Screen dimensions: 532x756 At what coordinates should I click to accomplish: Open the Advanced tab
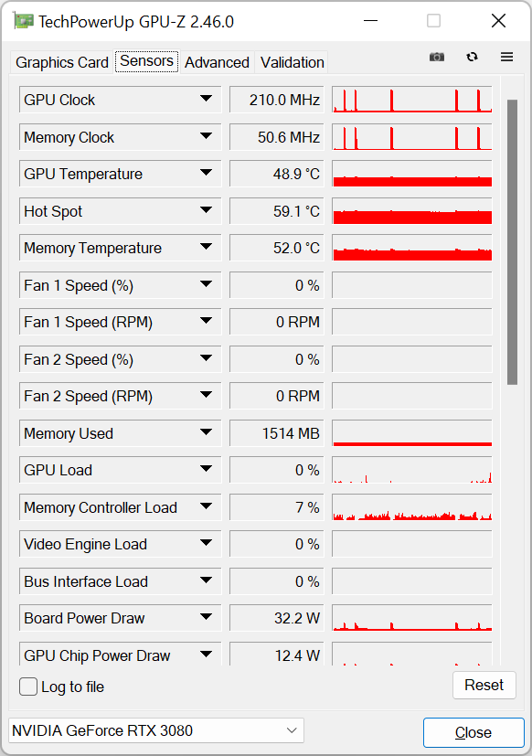pos(217,62)
